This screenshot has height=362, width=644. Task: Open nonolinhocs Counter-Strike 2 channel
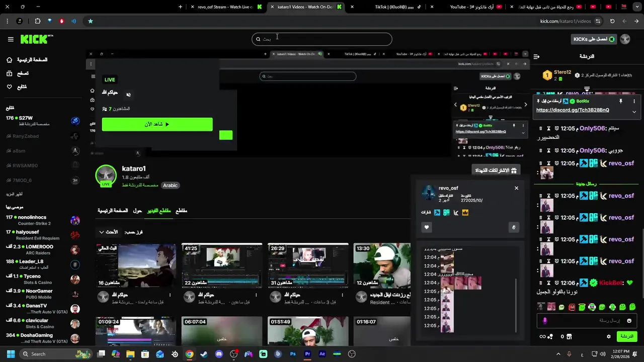(43, 220)
